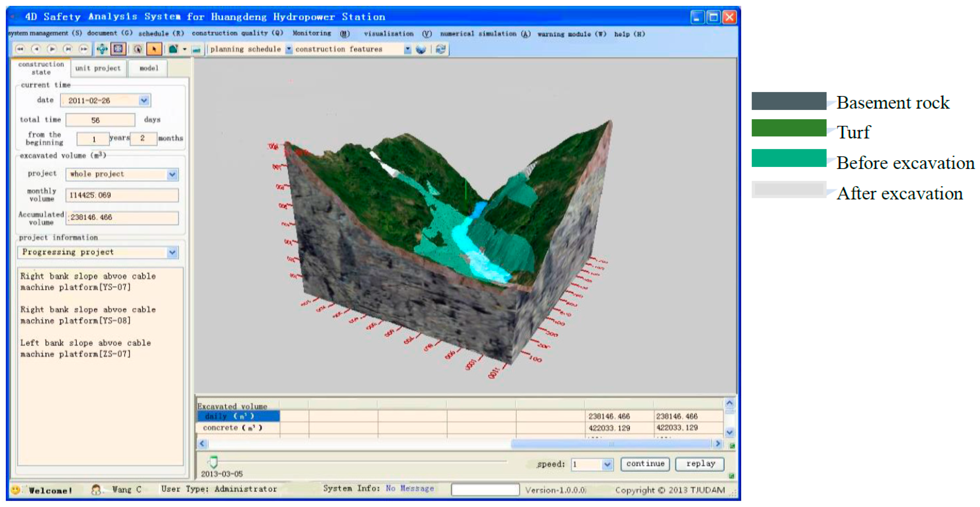Expand the Progressing project combo box

[172, 252]
